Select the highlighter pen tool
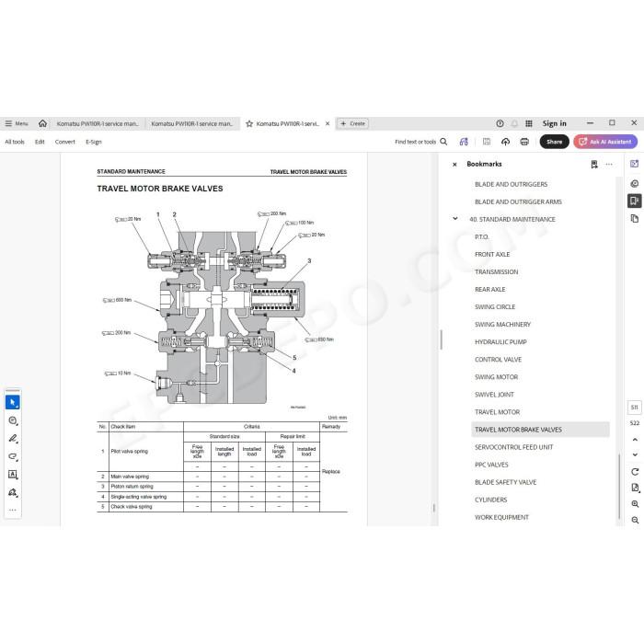The height and width of the screenshot is (644, 644). tap(13, 439)
